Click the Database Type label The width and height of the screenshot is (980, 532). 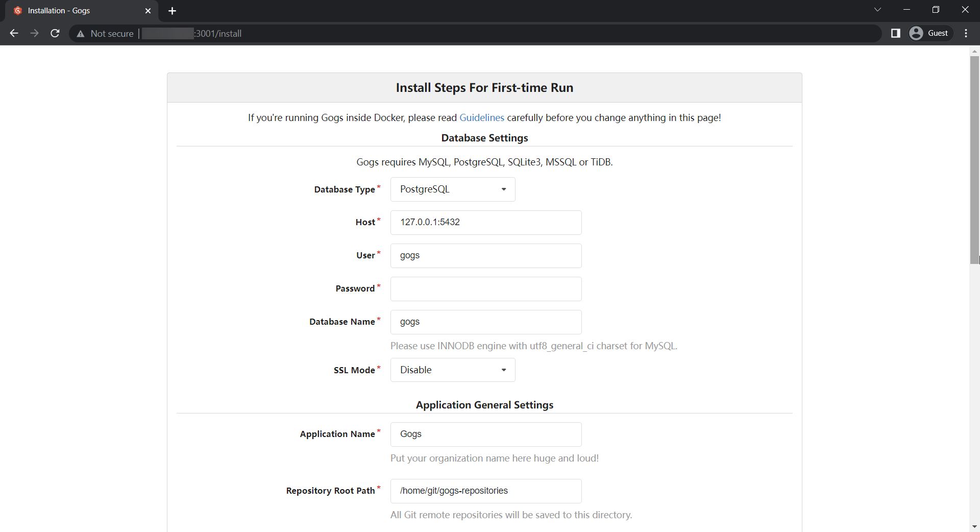(x=345, y=189)
